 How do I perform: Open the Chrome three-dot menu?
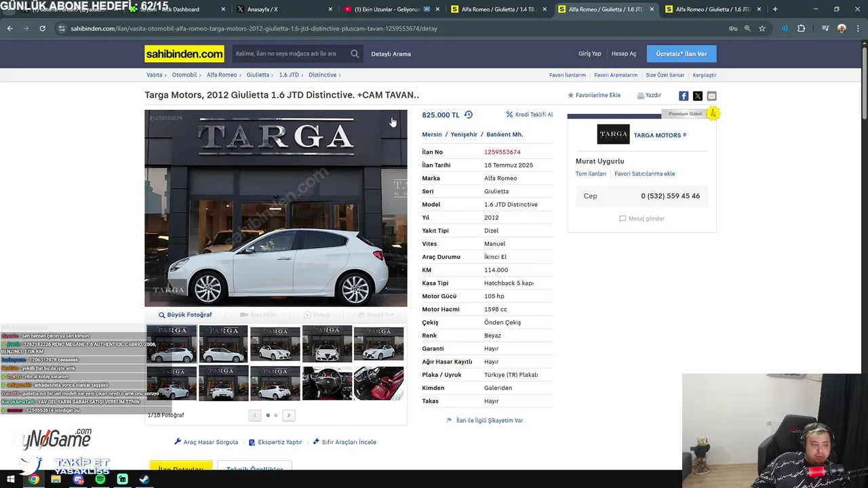coord(858,28)
